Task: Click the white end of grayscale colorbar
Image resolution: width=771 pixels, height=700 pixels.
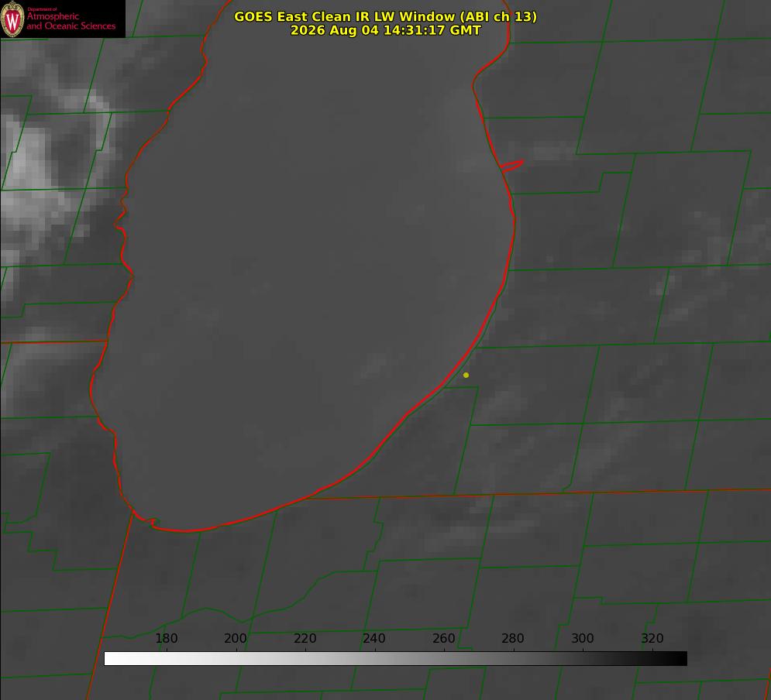Action: pos(113,659)
